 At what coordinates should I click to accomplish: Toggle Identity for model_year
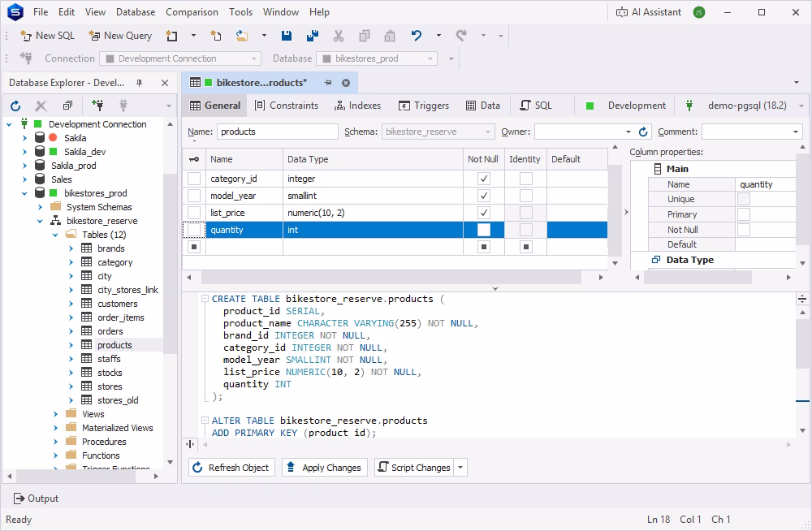tap(526, 196)
